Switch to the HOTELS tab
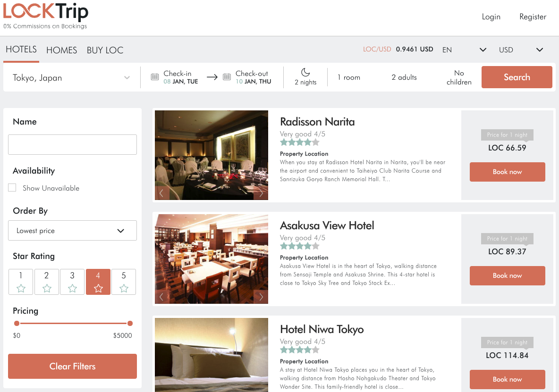Screen dimensions: 559x392 point(21,49)
